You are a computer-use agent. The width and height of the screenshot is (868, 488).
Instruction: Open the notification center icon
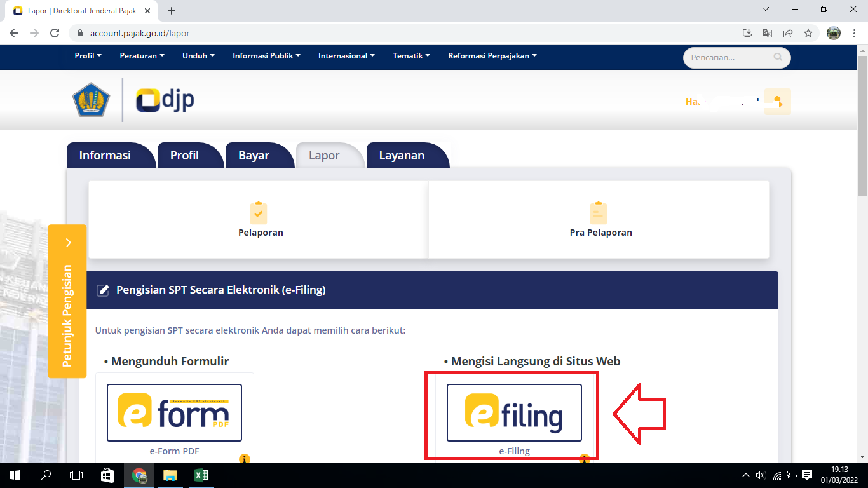click(x=807, y=475)
